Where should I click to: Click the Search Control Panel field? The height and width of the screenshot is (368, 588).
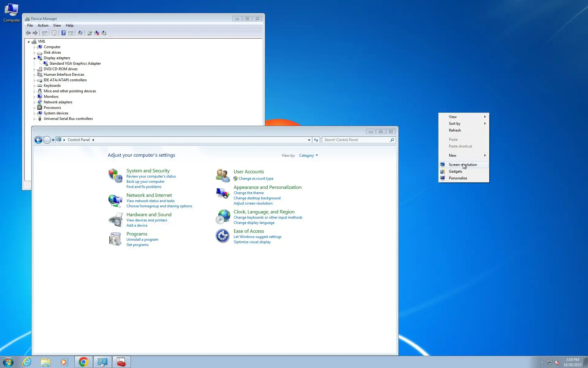356,140
